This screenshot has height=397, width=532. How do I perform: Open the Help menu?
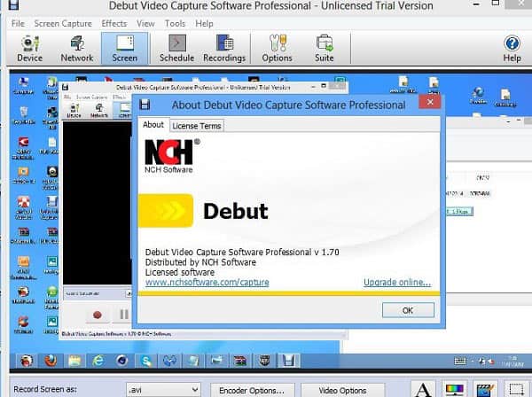pyautogui.click(x=204, y=23)
